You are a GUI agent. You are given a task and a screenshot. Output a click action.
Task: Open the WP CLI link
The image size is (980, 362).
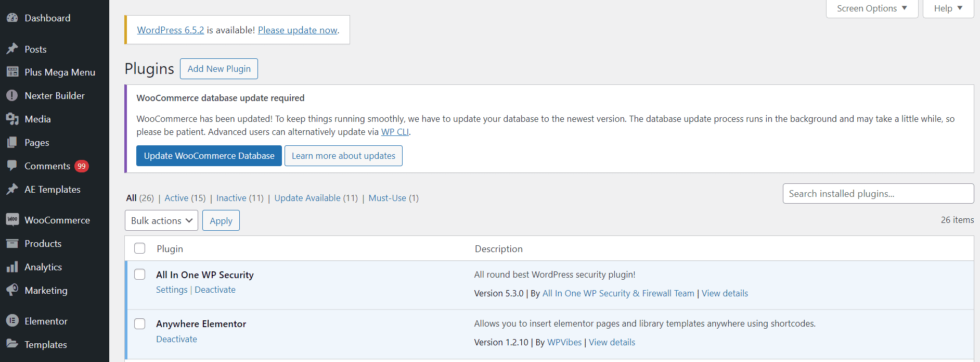tap(395, 132)
